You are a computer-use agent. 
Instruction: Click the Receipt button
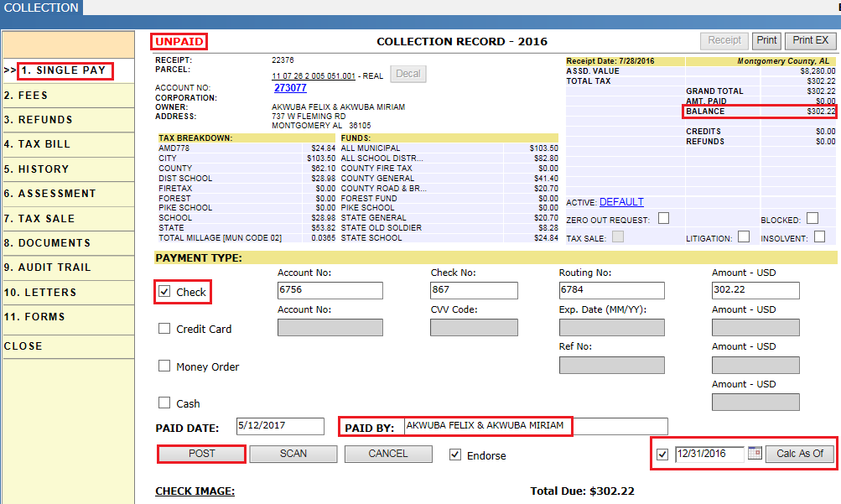click(724, 41)
